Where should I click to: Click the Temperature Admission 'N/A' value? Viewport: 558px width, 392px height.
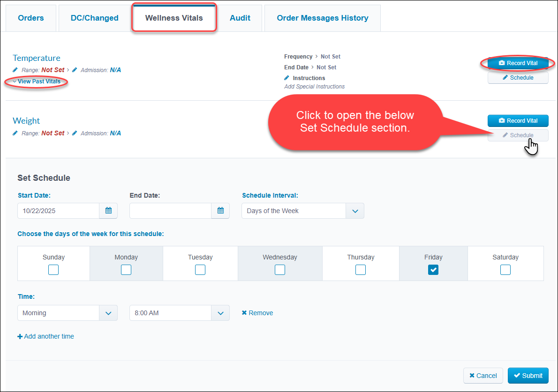pyautogui.click(x=115, y=70)
